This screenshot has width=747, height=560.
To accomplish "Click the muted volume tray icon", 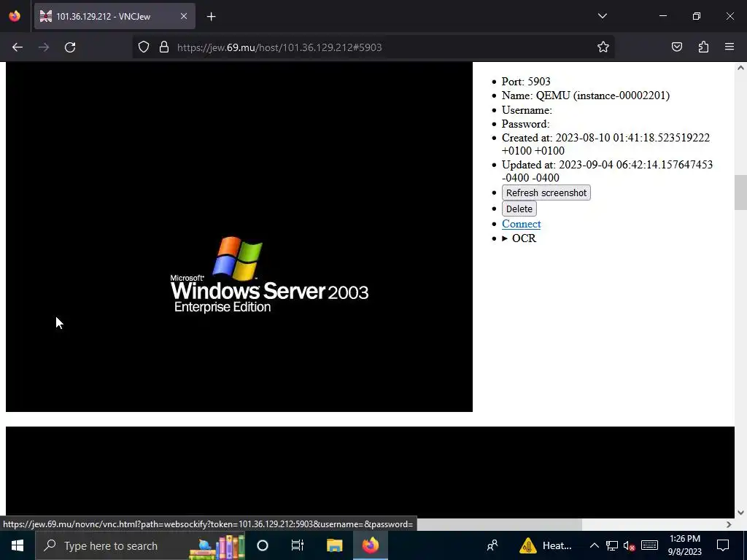I will click(630, 545).
